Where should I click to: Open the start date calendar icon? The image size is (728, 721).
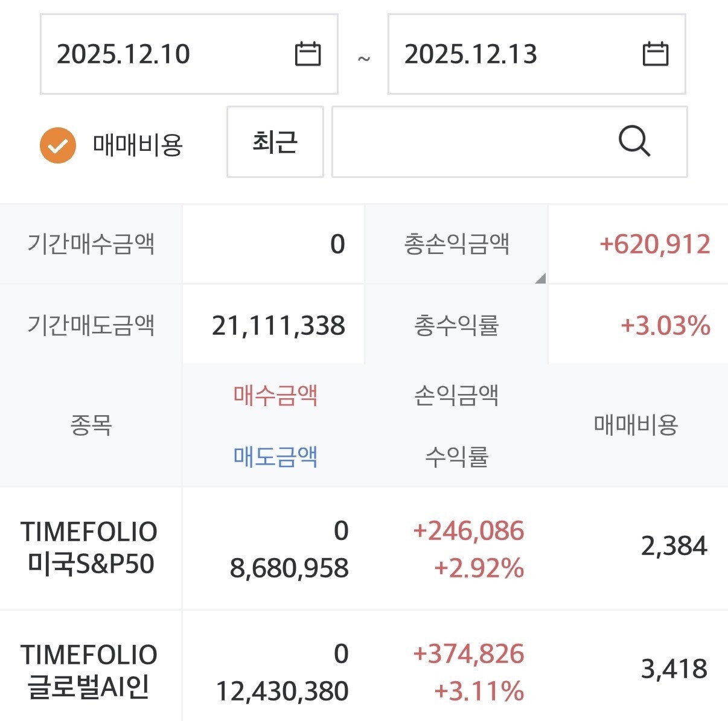[x=307, y=54]
